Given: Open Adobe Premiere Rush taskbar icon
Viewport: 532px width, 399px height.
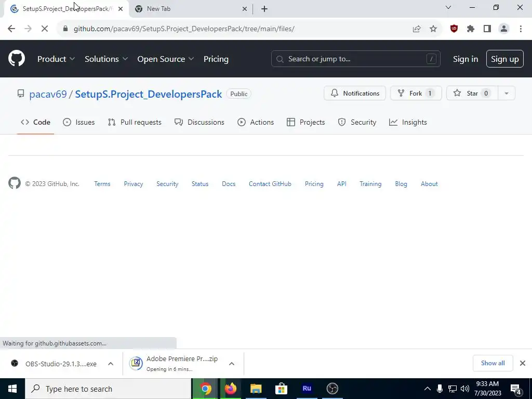Looking at the screenshot, I should pyautogui.click(x=307, y=389).
